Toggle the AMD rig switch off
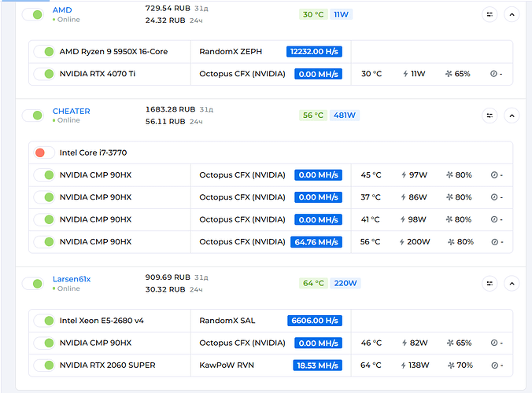The width and height of the screenshot is (532, 393). click(x=32, y=14)
